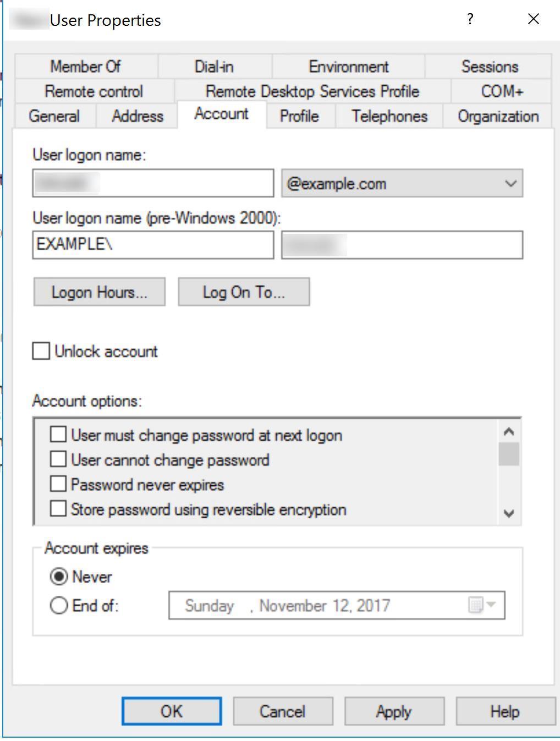Select the End of expiry radio button
560x741 pixels.
(58, 606)
